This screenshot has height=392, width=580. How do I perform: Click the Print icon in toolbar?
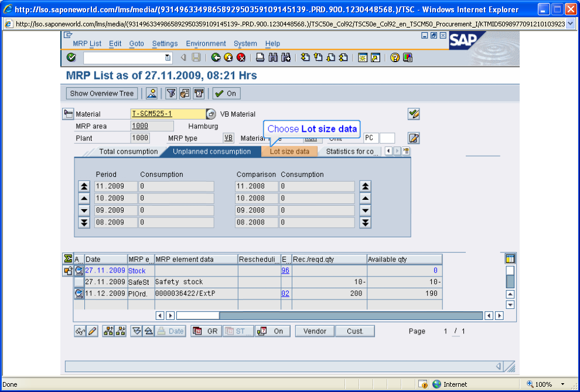260,57
